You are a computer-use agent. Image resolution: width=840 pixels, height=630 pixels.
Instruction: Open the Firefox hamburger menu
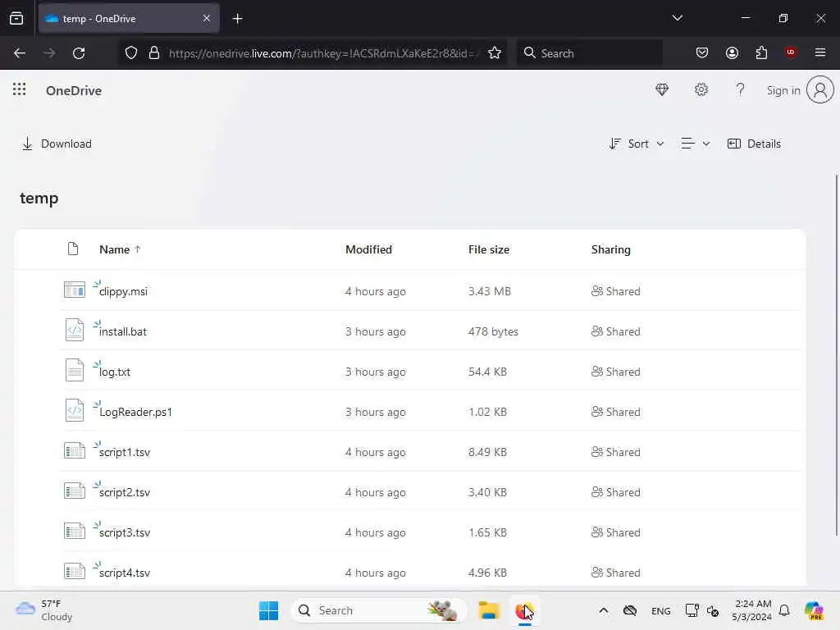[820, 52]
